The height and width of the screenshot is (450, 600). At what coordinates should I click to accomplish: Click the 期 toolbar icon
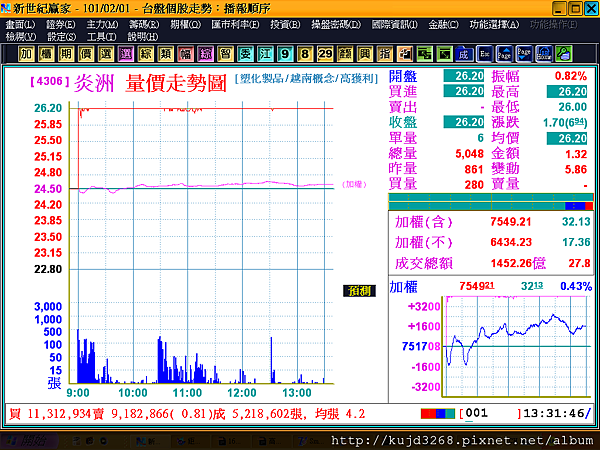[66, 54]
